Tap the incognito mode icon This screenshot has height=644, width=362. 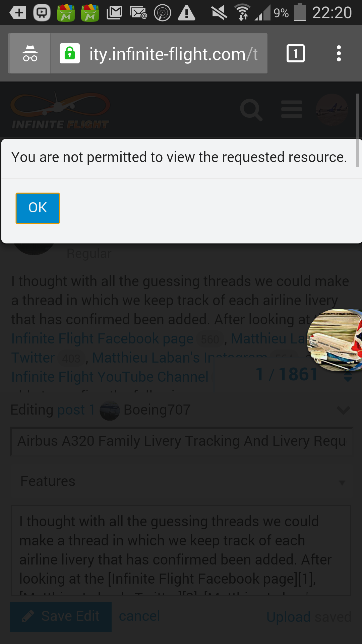30,53
